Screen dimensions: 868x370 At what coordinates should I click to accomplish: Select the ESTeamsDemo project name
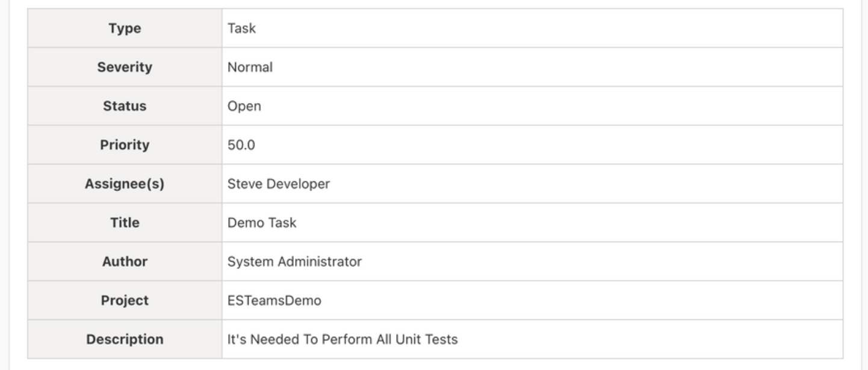[x=274, y=300]
